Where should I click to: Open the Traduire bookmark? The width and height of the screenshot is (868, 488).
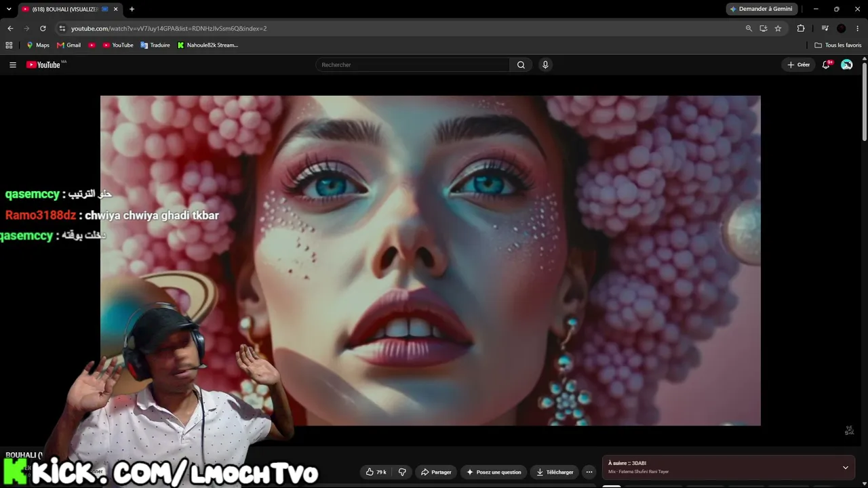pos(155,45)
